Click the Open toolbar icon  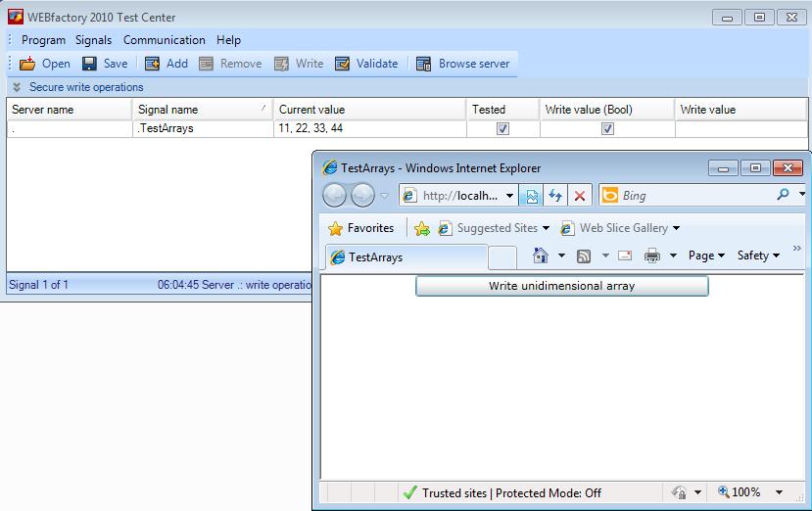pyautogui.click(x=28, y=64)
